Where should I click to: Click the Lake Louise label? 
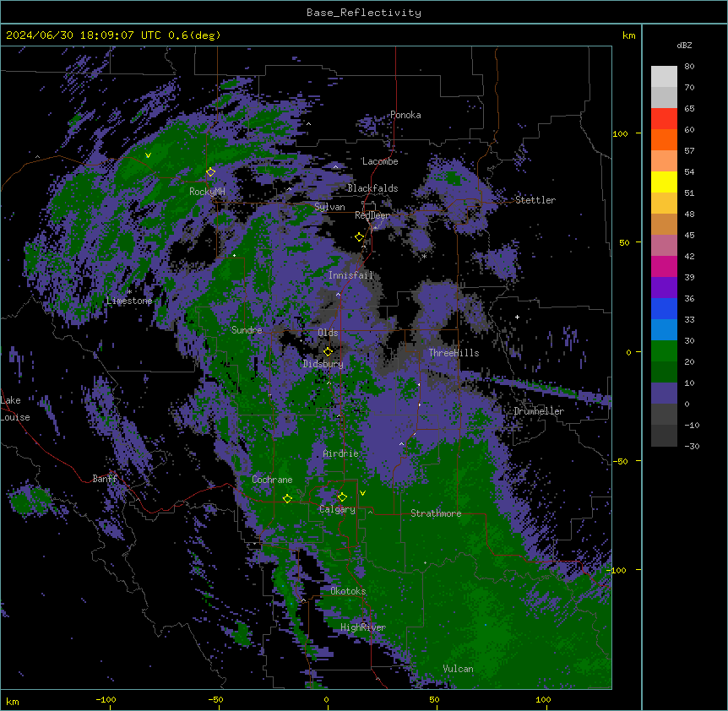[x=15, y=409]
